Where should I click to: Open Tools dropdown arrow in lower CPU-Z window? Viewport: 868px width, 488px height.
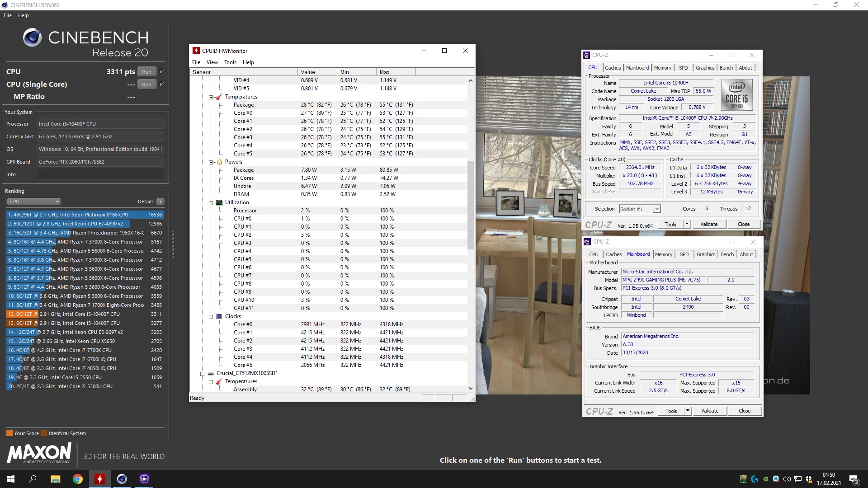(x=688, y=411)
